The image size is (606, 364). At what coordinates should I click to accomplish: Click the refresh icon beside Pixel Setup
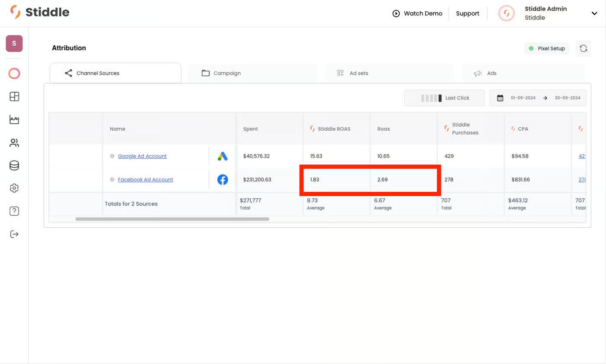(x=583, y=48)
